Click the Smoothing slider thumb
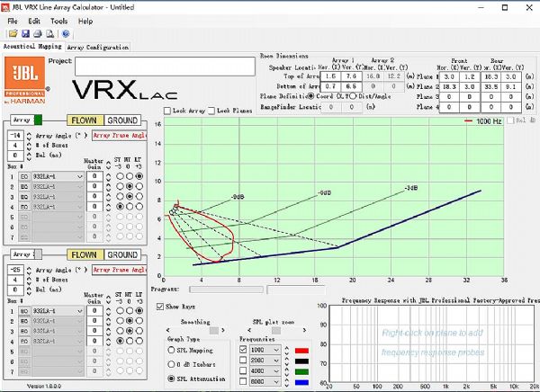 214,330
